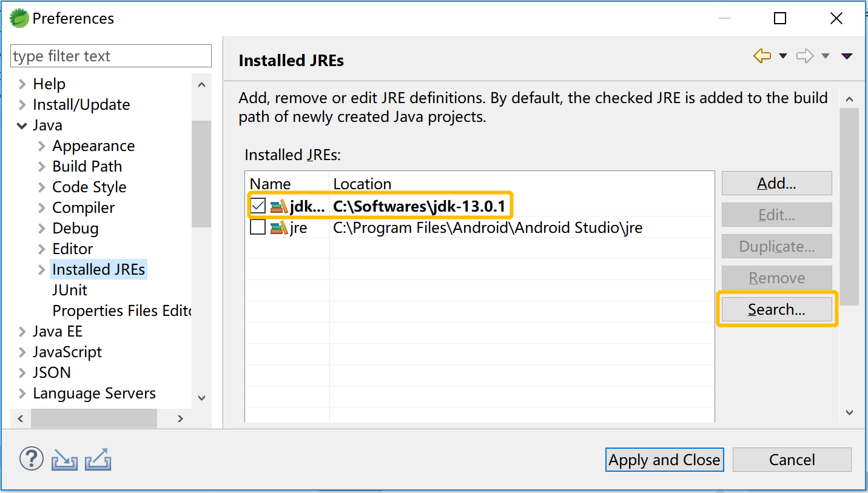Expand the Code Style tree node
This screenshot has height=493, width=868.
[x=42, y=187]
